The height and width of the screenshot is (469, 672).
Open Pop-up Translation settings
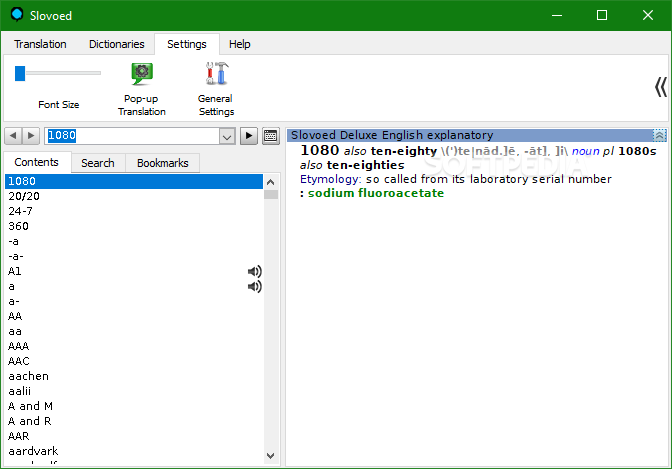click(142, 90)
